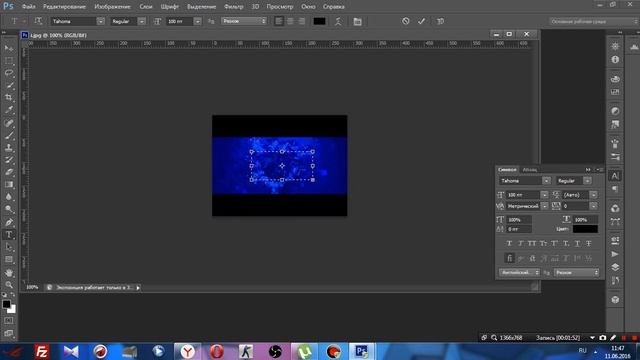Open Regular style dropdown in Character panel
This screenshot has height=360, width=640.
pos(587,181)
